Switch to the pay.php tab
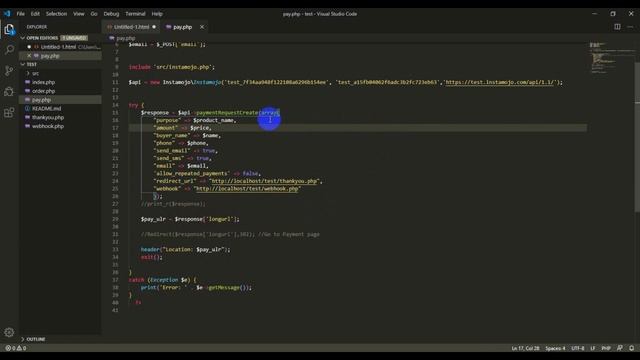Image resolution: width=640 pixels, height=360 pixels. tap(182, 27)
